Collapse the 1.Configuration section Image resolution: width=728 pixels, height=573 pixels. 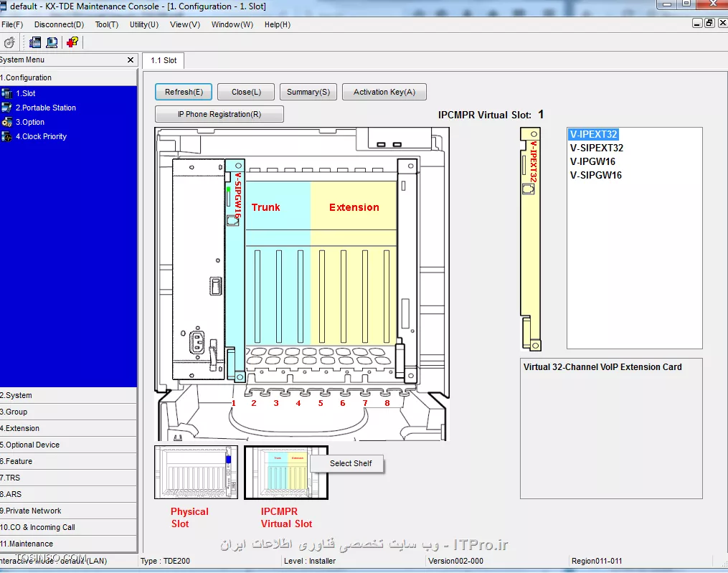[68, 77]
